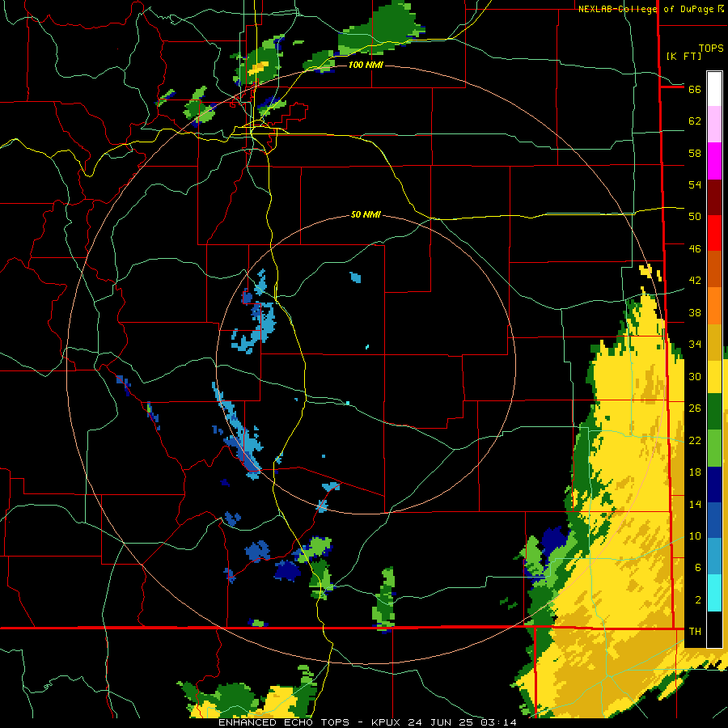
Task: Click the legend scale value 10
Action: point(695,535)
